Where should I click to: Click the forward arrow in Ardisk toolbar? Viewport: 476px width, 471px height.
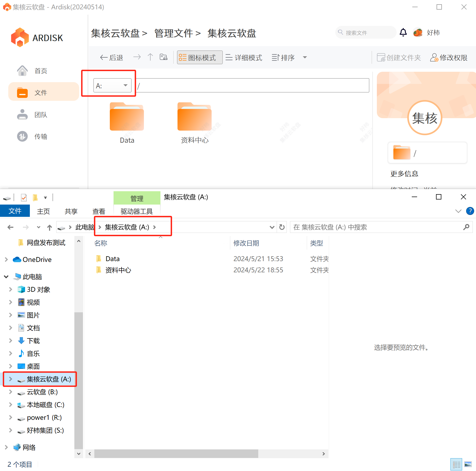point(137,57)
